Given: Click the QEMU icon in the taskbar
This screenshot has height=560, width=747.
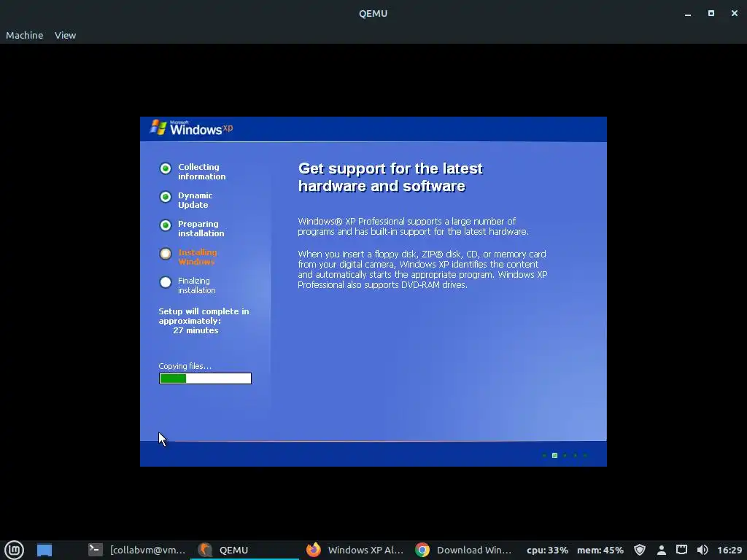Looking at the screenshot, I should click(x=205, y=550).
